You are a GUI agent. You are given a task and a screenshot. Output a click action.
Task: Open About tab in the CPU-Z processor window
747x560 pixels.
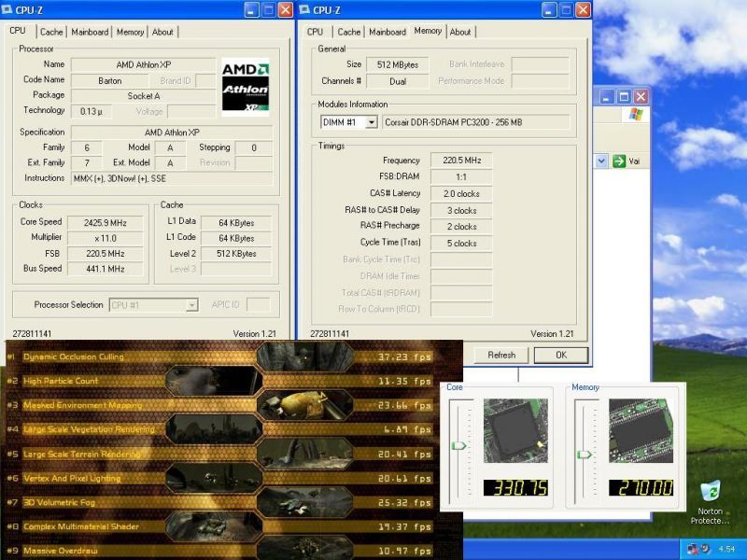(x=162, y=32)
